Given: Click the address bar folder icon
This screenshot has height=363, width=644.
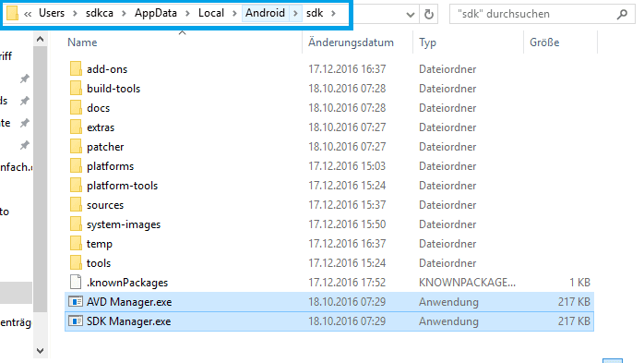Looking at the screenshot, I should click(x=12, y=13).
